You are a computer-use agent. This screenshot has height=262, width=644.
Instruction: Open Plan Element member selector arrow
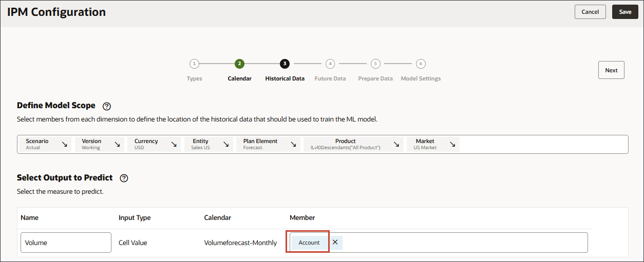click(293, 145)
